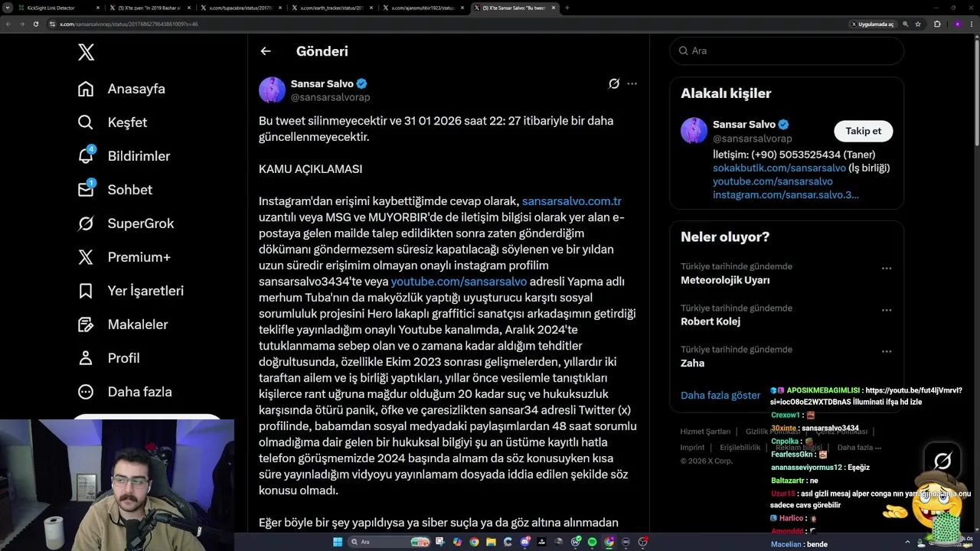Click Meteorolojik Uyarı trending topic
Viewport: 980px width, 551px height.
[725, 280]
